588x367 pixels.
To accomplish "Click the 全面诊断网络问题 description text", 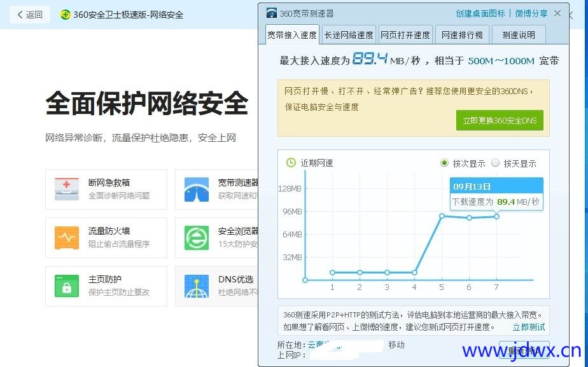I will tap(119, 196).
